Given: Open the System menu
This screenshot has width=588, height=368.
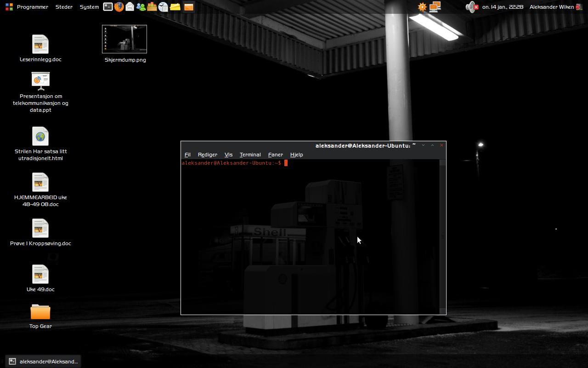Looking at the screenshot, I should (x=89, y=7).
